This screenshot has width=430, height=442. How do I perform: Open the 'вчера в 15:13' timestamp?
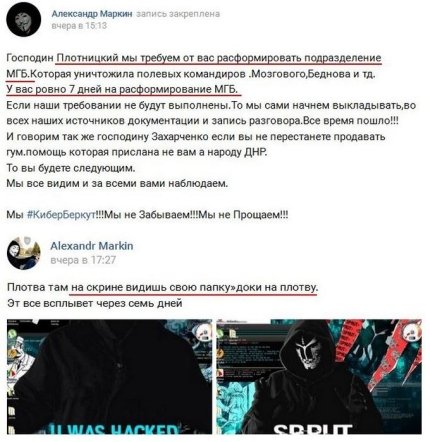click(x=79, y=26)
